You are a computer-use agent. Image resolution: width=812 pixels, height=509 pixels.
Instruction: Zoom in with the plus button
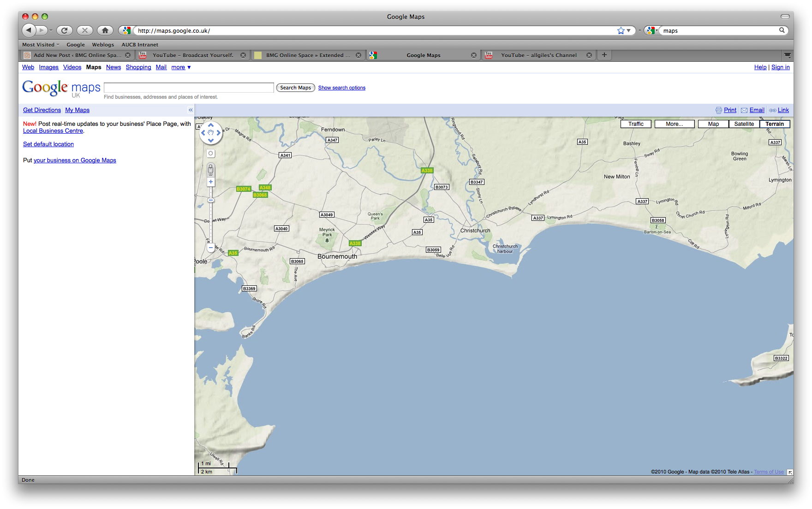click(211, 182)
